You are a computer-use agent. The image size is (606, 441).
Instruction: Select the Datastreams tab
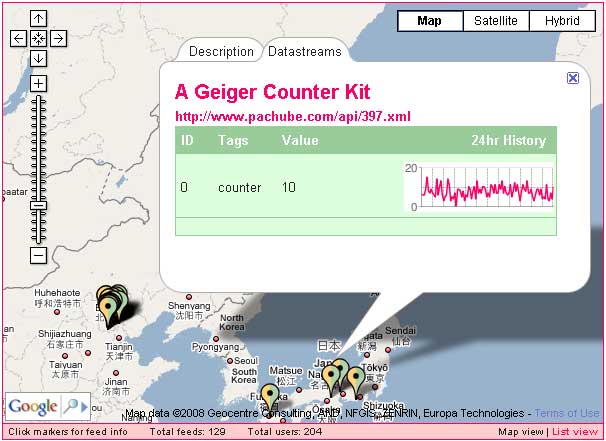[305, 51]
